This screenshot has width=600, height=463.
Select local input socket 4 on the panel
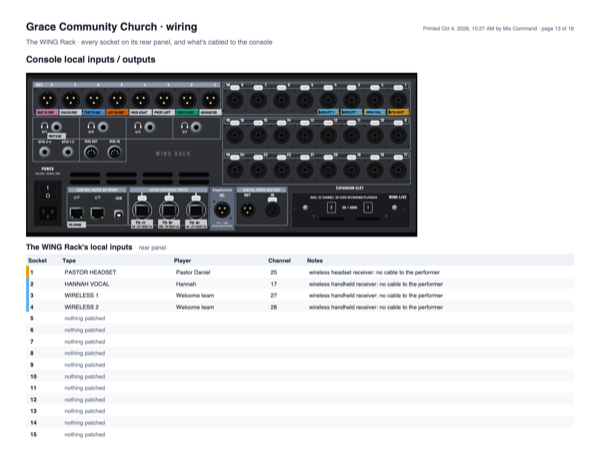[328, 100]
